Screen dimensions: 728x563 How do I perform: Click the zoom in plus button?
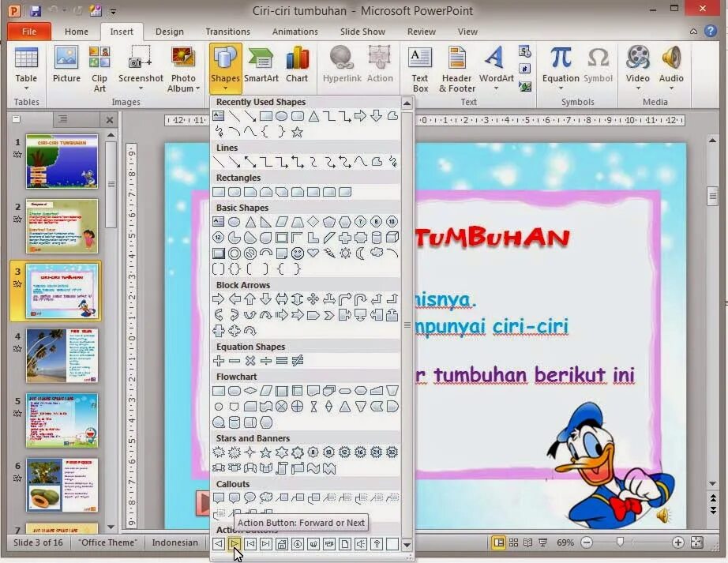click(677, 542)
